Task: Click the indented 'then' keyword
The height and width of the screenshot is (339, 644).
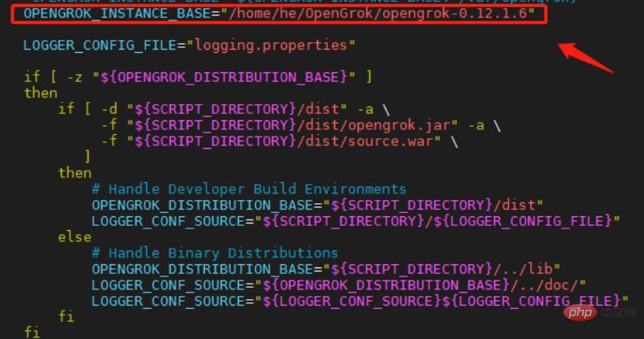Action: tap(75, 173)
